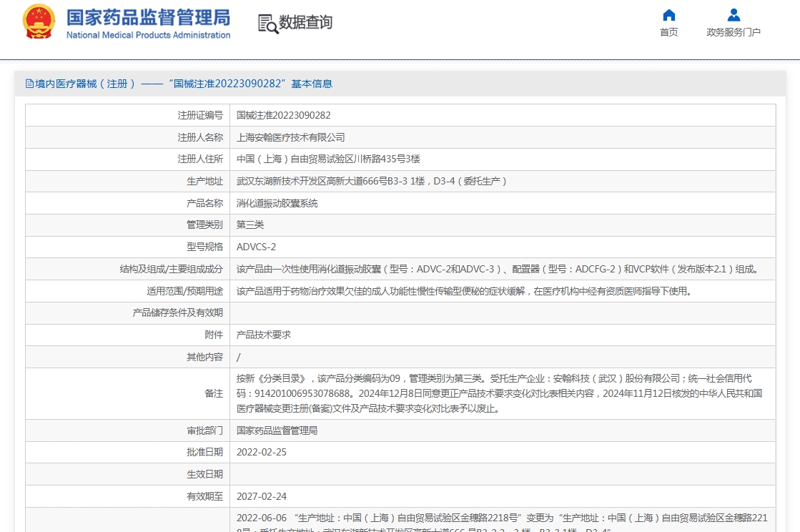Select the 国械注准20223090282 value in the table
This screenshot has height=532, width=800.
click(284, 116)
